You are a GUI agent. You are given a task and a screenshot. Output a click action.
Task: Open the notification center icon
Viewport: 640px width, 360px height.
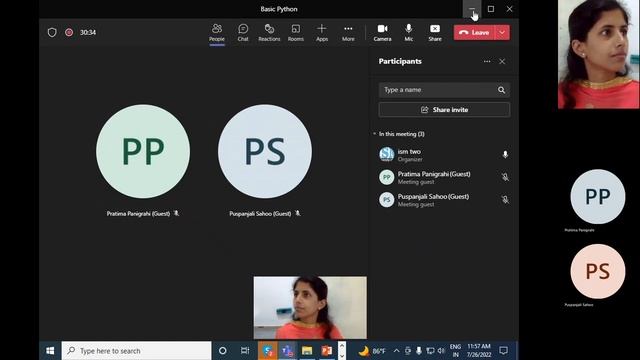pyautogui.click(x=504, y=351)
